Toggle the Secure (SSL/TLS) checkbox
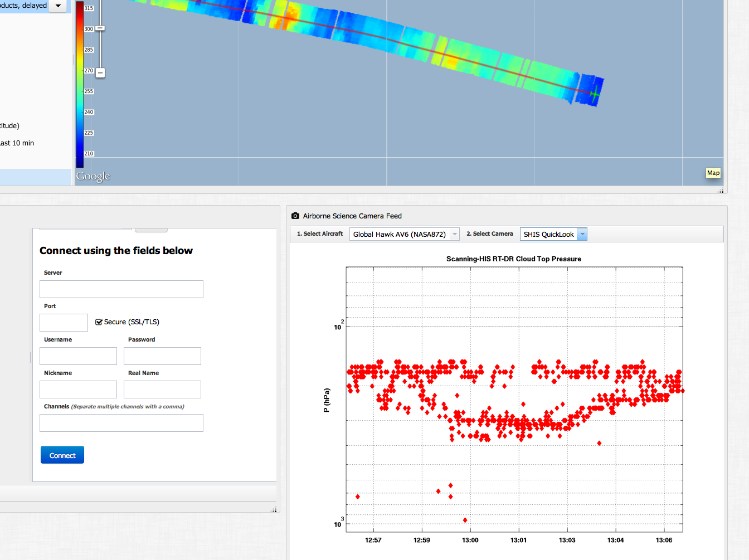Screen dimensions: 749x560 point(99,322)
